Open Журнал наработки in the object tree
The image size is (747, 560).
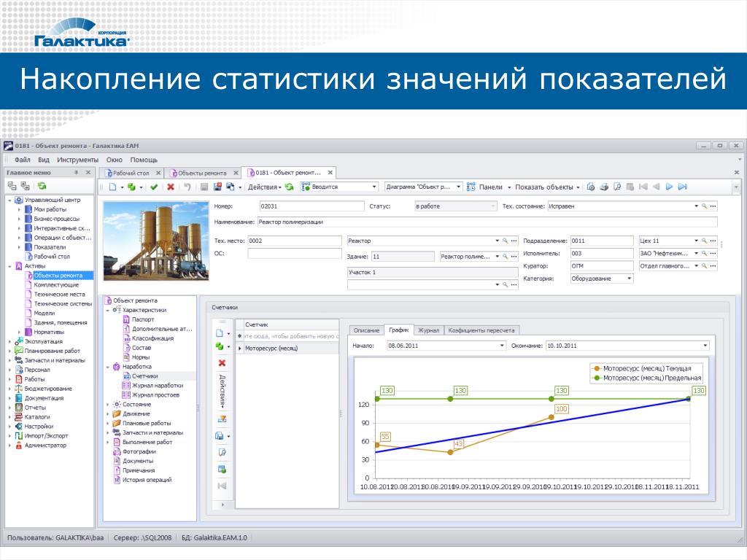point(158,386)
